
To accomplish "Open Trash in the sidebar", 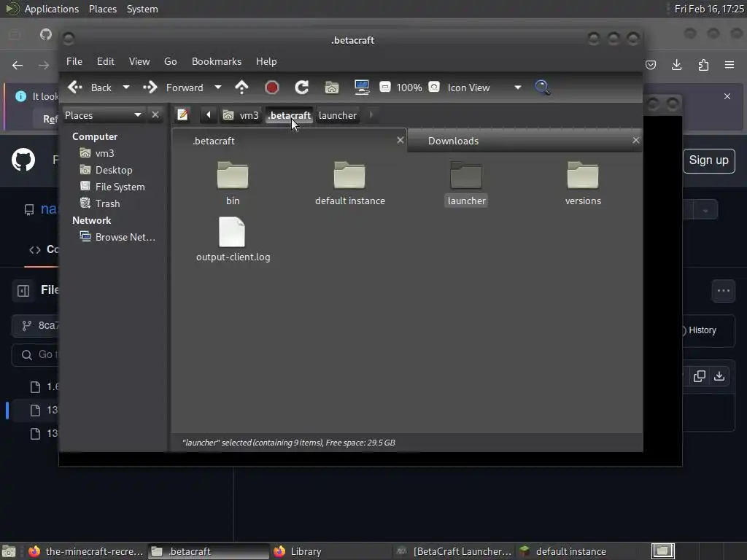I will coord(108,203).
